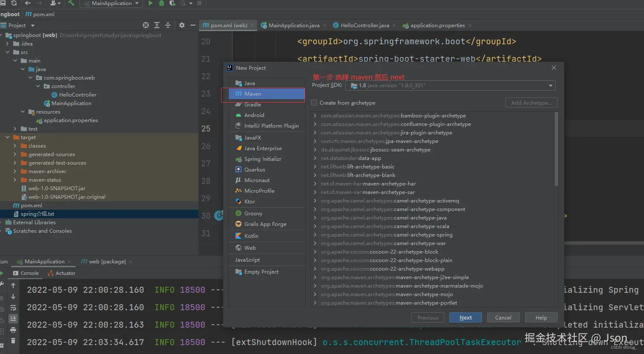Click the Select Opened File target icon

tap(146, 25)
